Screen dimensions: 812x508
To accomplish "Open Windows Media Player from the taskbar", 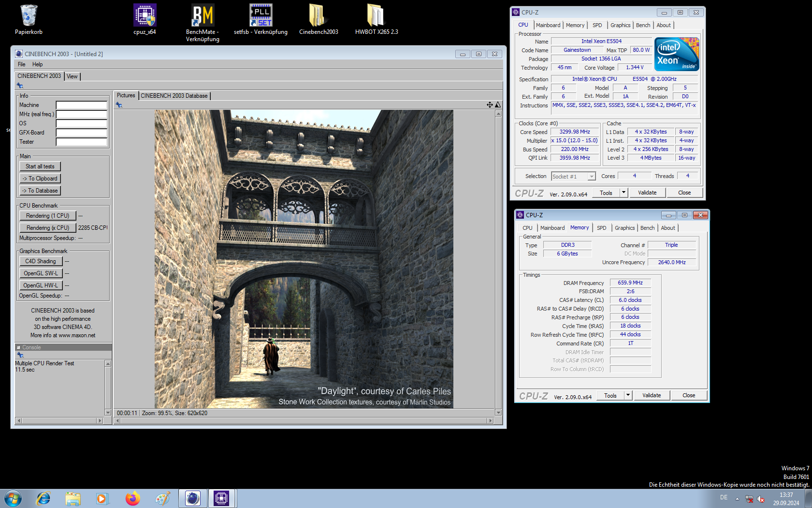I will click(102, 498).
